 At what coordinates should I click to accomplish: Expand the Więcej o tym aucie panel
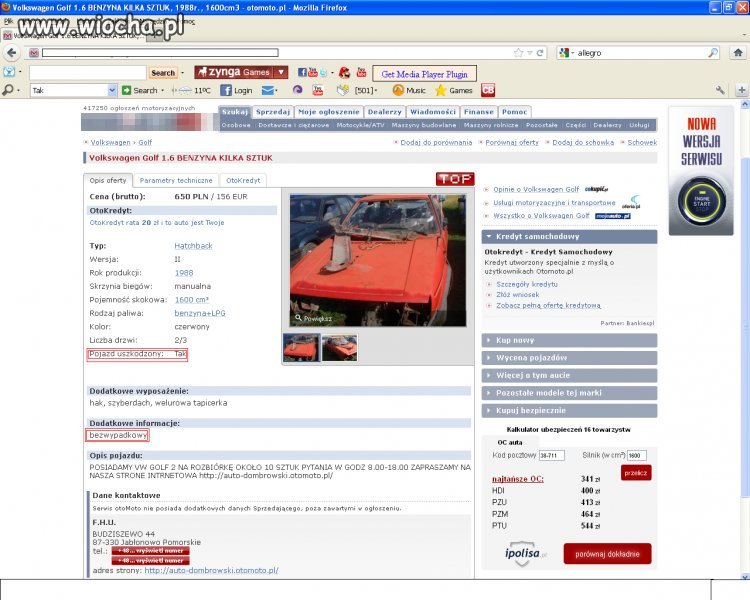click(569, 375)
